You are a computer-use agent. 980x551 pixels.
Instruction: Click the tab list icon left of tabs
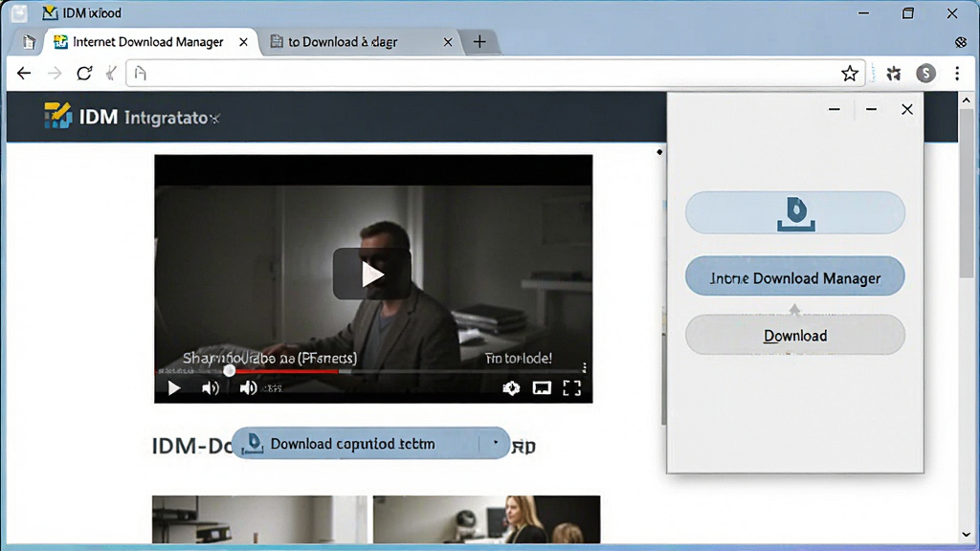29,42
